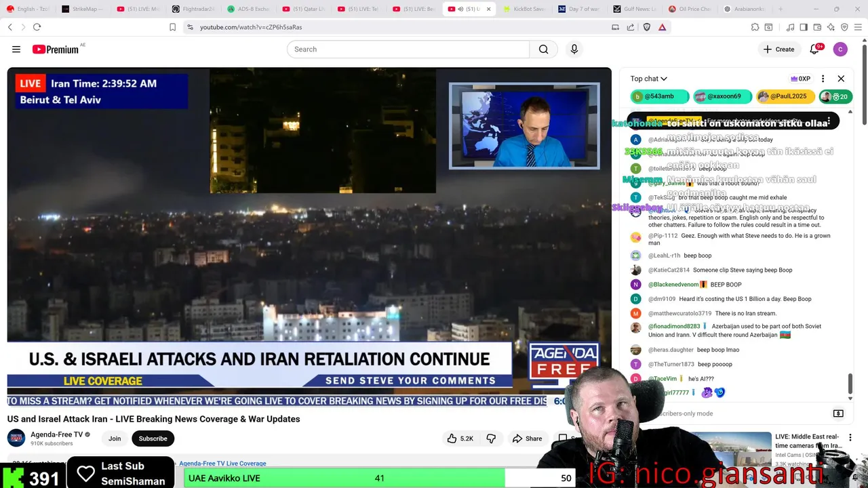Open Brave Rewards triangle icon
The height and width of the screenshot is (488, 868).
click(x=662, y=27)
